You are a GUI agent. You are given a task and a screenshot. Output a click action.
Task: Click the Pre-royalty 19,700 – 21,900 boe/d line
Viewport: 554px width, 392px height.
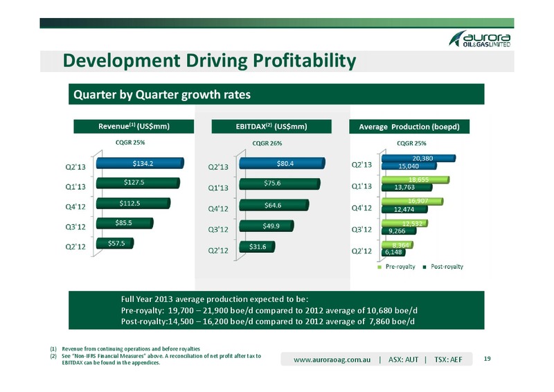pos(269,311)
